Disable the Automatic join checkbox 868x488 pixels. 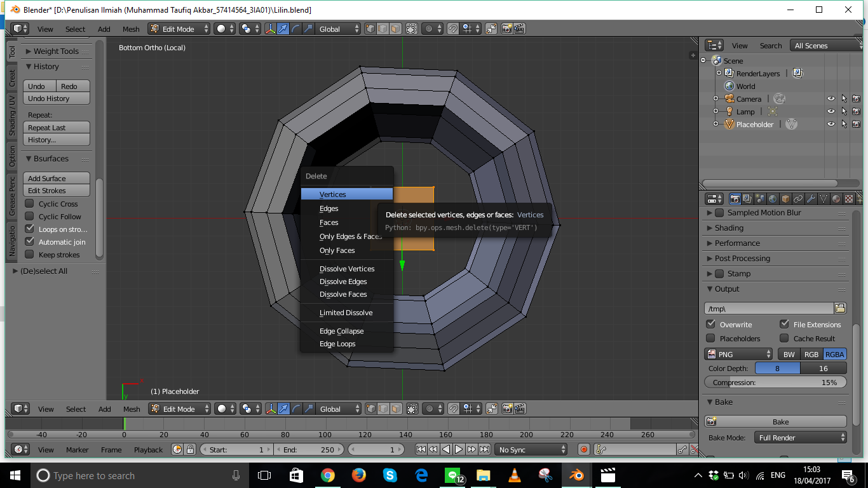click(29, 241)
